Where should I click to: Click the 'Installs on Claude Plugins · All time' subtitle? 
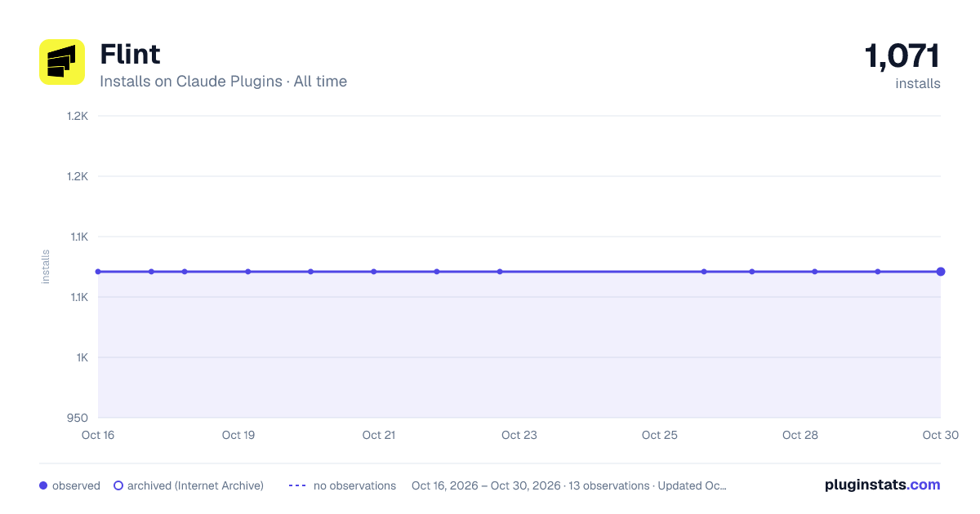pyautogui.click(x=223, y=82)
